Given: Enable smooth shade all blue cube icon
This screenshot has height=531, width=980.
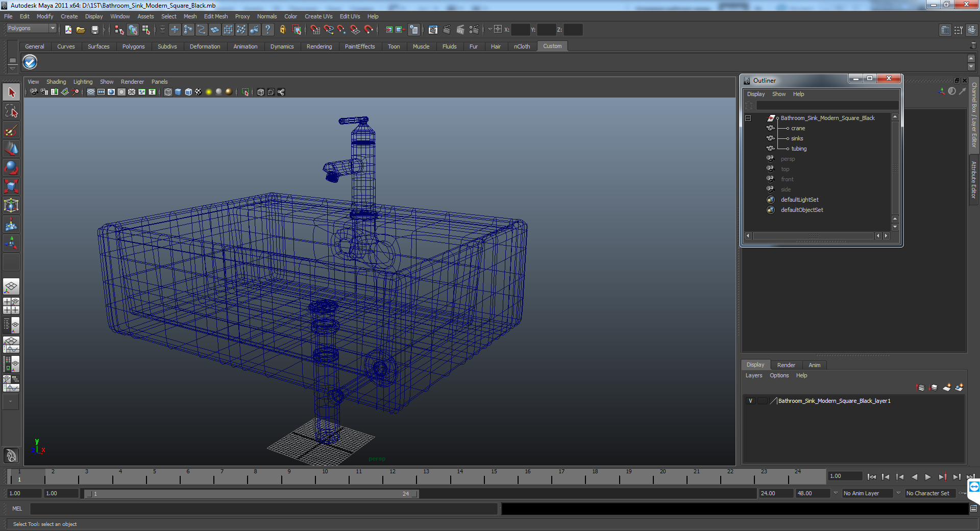Looking at the screenshot, I should coord(178,92).
